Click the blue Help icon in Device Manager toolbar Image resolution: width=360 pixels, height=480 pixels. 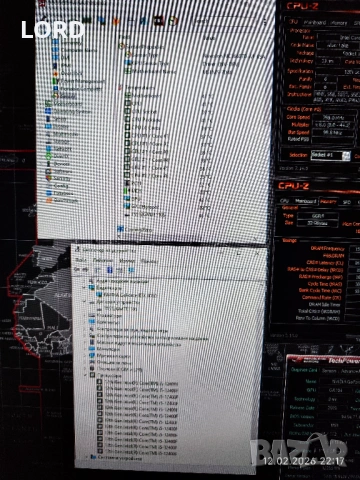pos(109,270)
